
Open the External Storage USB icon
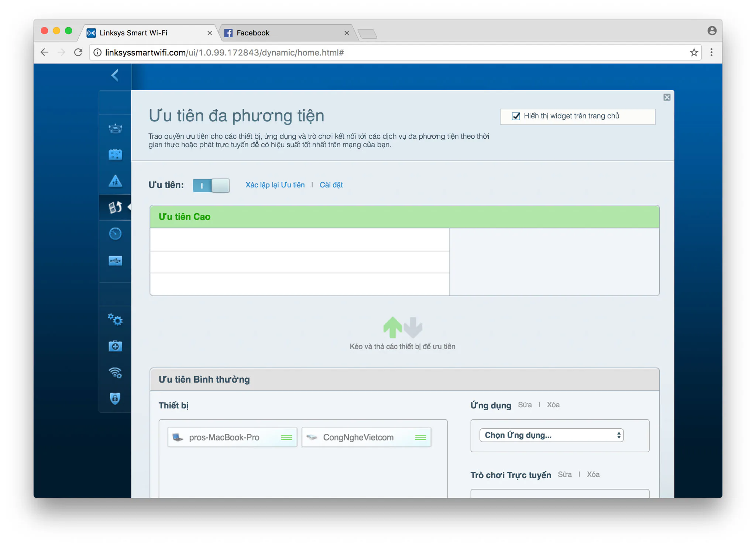point(115,260)
